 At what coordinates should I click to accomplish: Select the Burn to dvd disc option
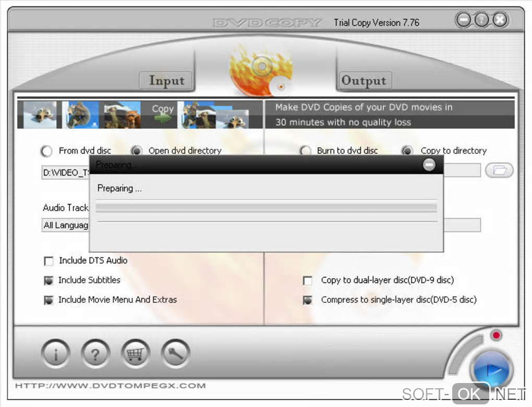tap(305, 150)
